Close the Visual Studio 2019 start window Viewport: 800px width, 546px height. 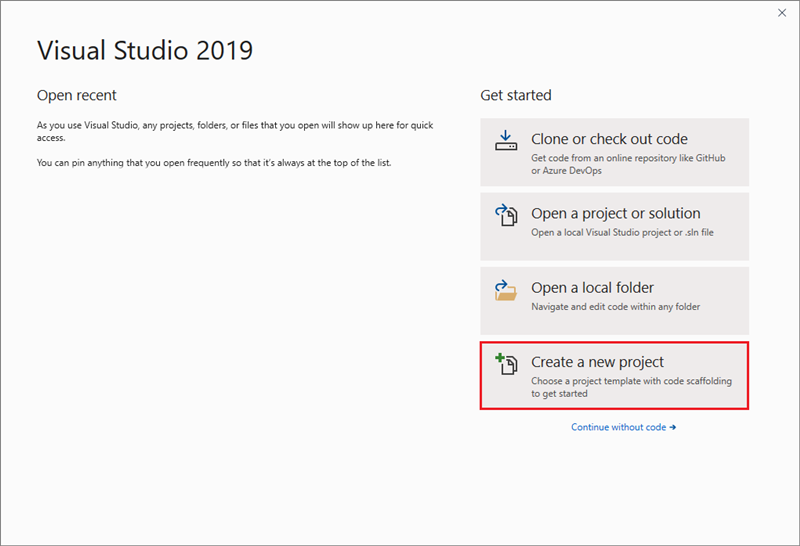pyautogui.click(x=781, y=14)
